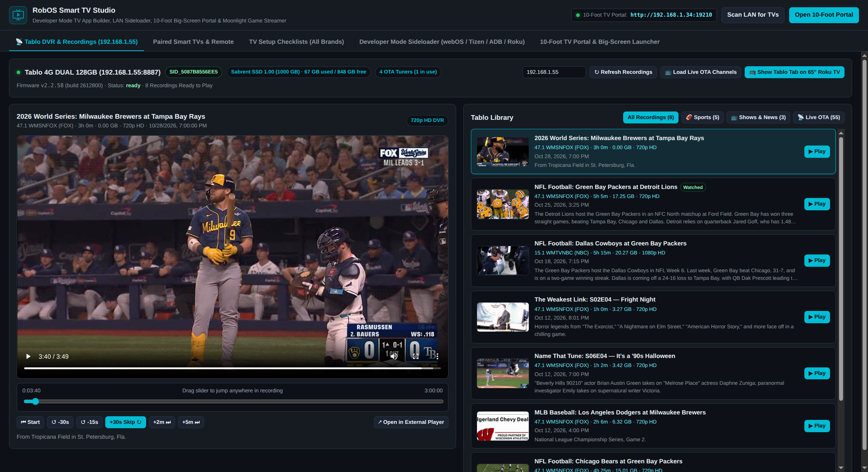
Task: Filter library to Shows & News (3)
Action: [x=758, y=117]
